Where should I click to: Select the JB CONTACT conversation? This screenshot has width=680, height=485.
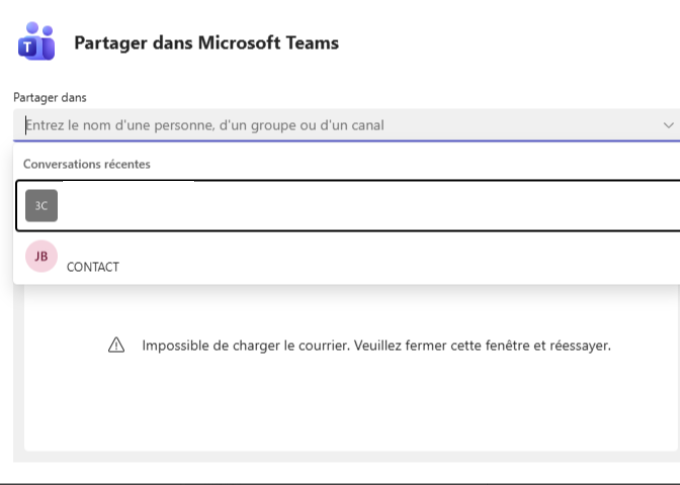coord(348,257)
